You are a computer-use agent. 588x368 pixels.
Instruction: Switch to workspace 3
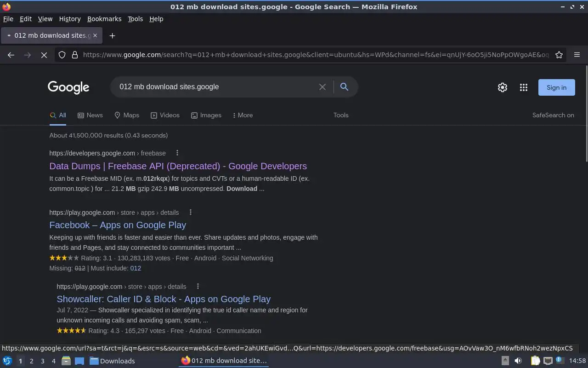[42, 361]
